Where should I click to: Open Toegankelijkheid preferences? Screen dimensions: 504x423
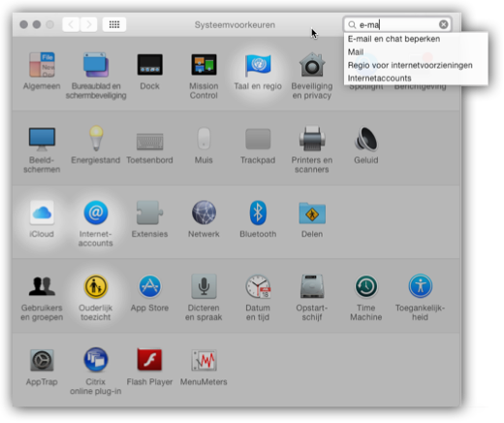[x=420, y=286]
